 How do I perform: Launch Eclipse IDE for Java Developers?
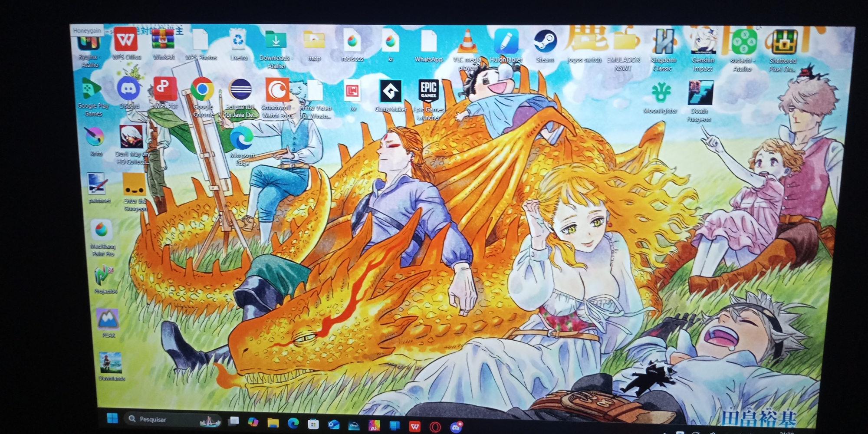[x=240, y=91]
